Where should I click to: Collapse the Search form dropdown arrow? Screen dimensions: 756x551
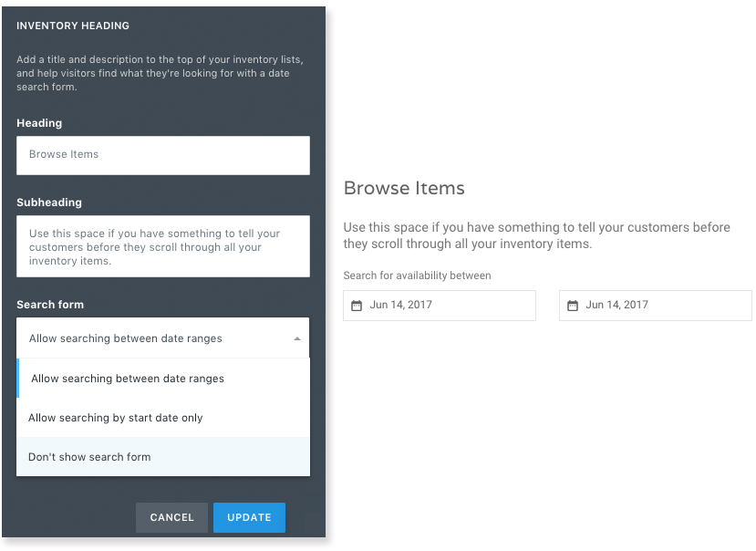[x=297, y=338]
